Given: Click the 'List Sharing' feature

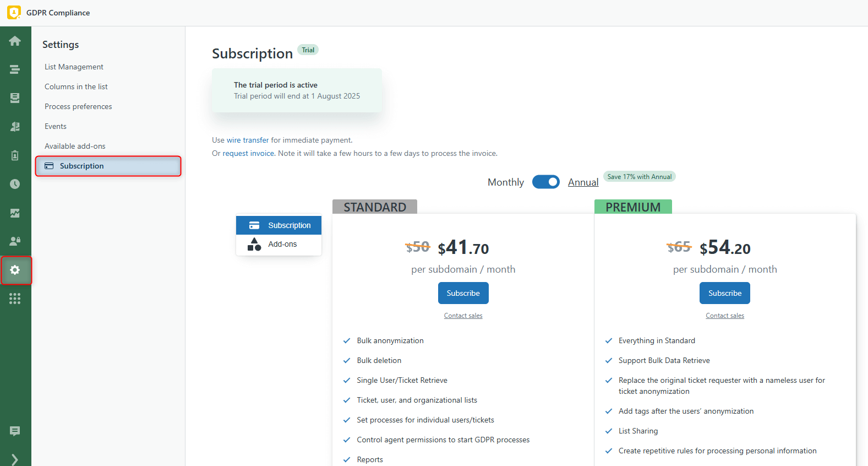Looking at the screenshot, I should (638, 431).
